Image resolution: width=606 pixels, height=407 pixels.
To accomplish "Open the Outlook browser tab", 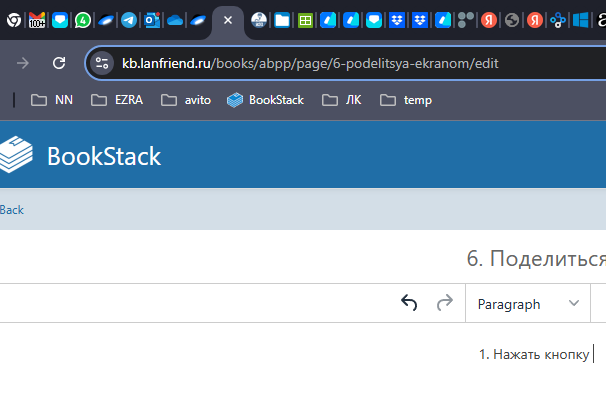I will pyautogui.click(x=152, y=19).
